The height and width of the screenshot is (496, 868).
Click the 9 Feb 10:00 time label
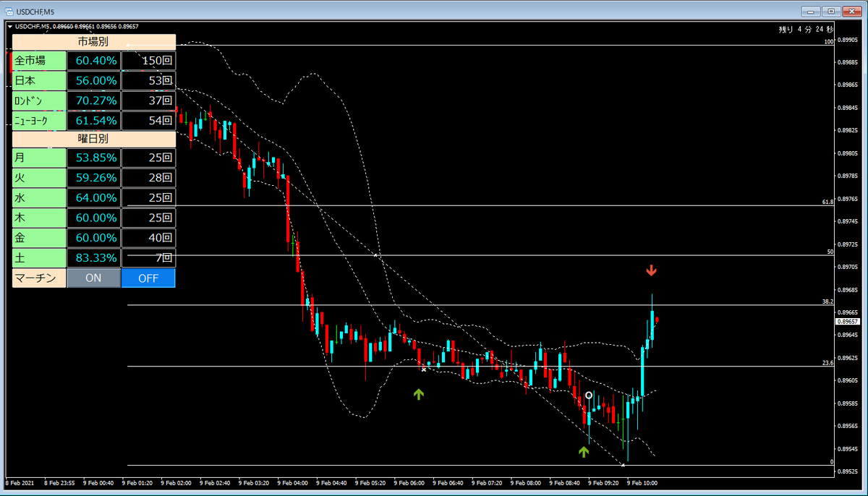[x=641, y=483]
